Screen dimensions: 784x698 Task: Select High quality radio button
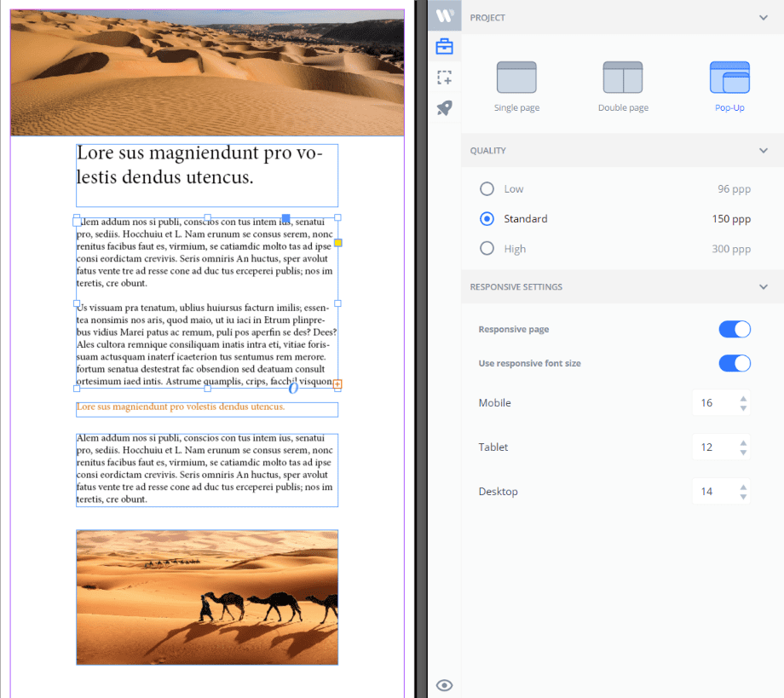pyautogui.click(x=487, y=249)
